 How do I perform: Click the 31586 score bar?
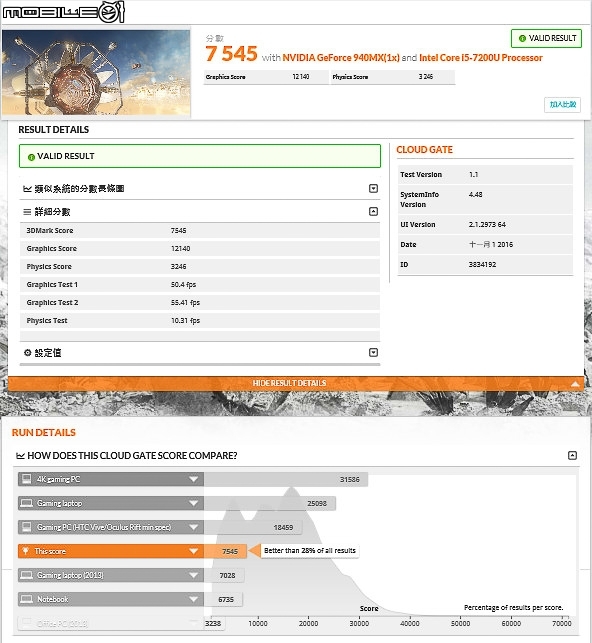[x=286, y=479]
